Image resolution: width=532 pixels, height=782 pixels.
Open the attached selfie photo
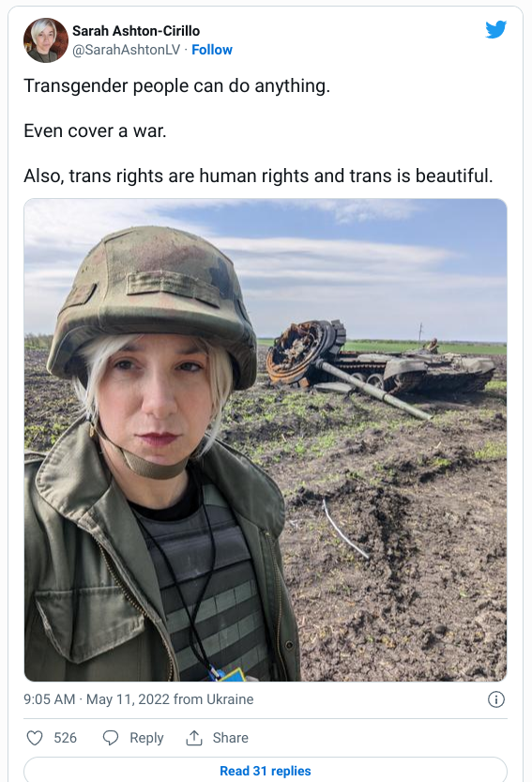click(266, 440)
